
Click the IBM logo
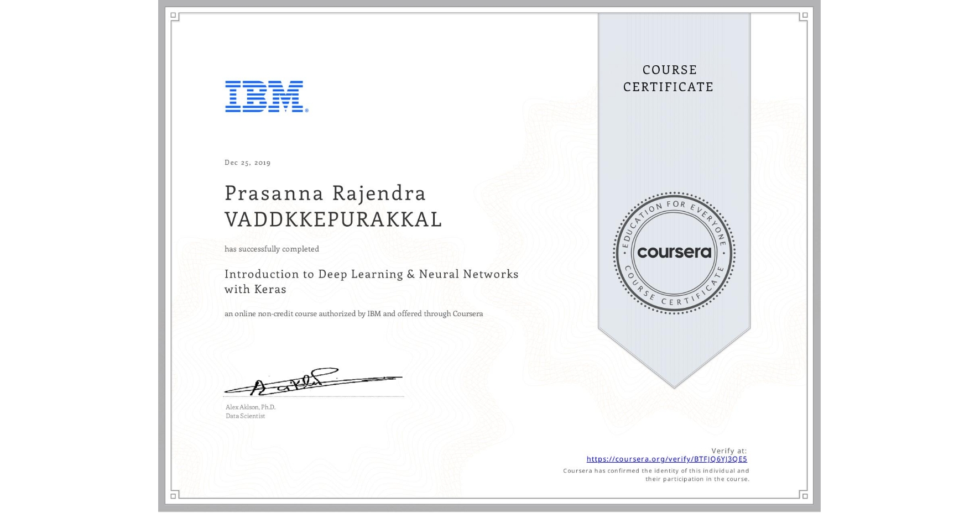click(x=264, y=97)
